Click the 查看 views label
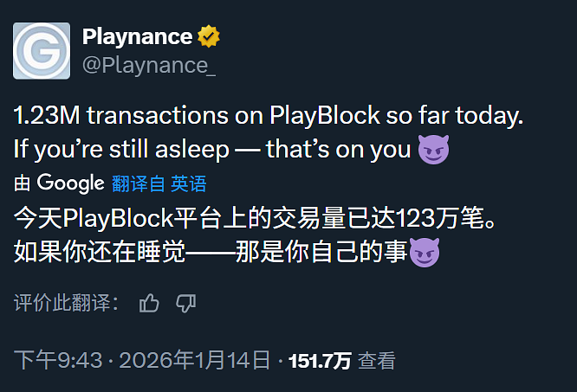577x392 pixels. 377,360
